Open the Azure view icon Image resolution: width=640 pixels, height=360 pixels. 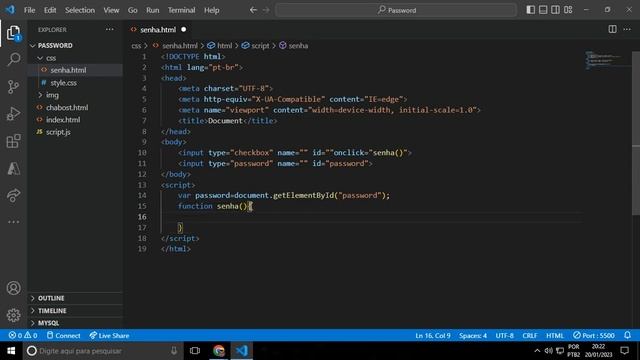(x=13, y=168)
